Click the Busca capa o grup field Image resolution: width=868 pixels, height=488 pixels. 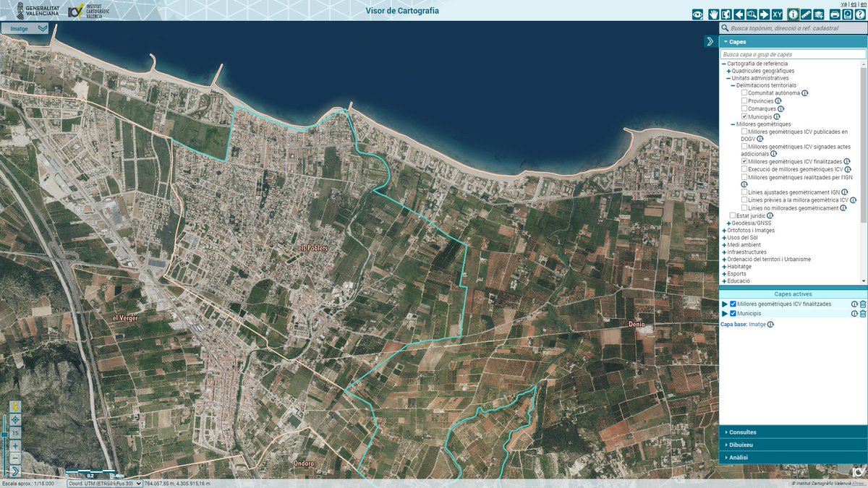(793, 54)
